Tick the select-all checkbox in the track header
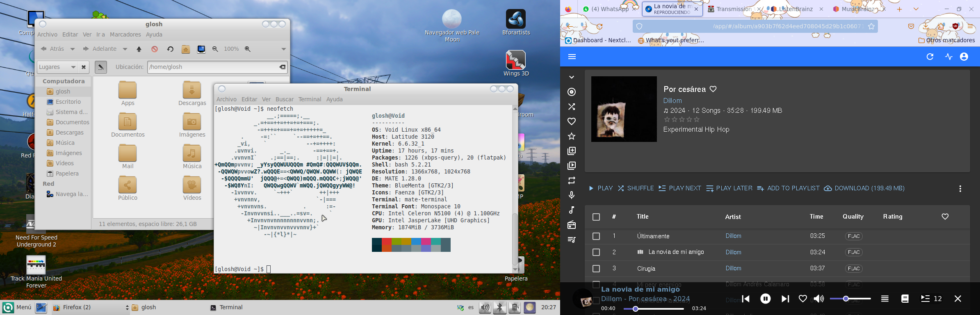Image resolution: width=980 pixels, height=315 pixels. 596,217
